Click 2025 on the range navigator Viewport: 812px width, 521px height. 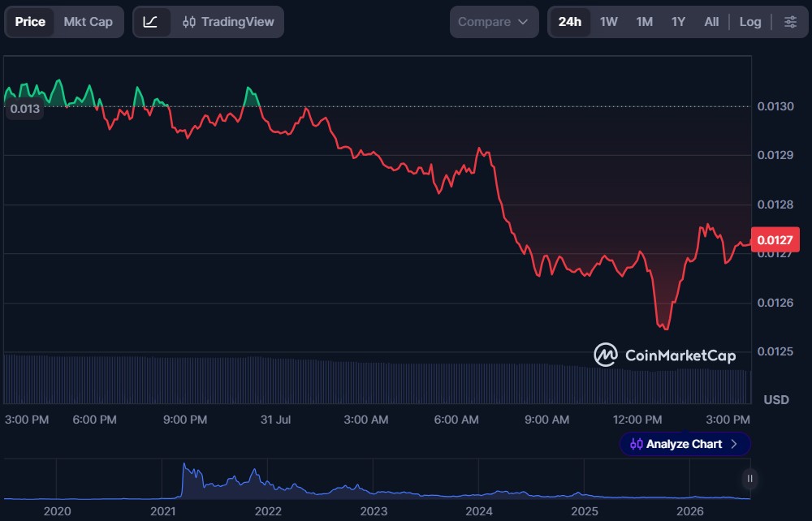pyautogui.click(x=584, y=511)
